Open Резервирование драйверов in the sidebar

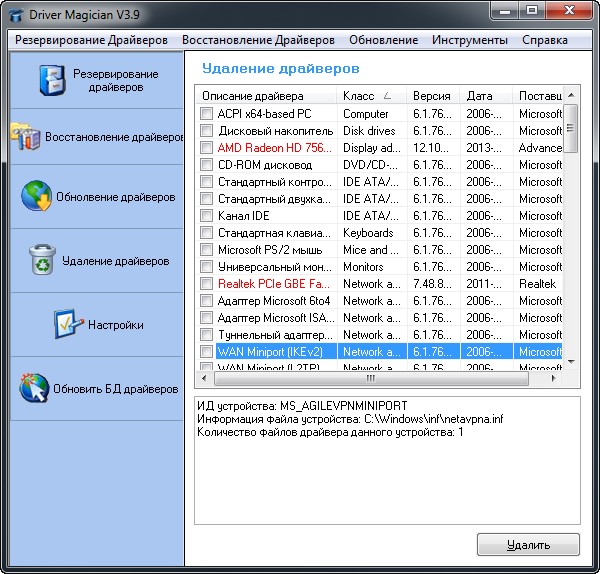[x=97, y=80]
